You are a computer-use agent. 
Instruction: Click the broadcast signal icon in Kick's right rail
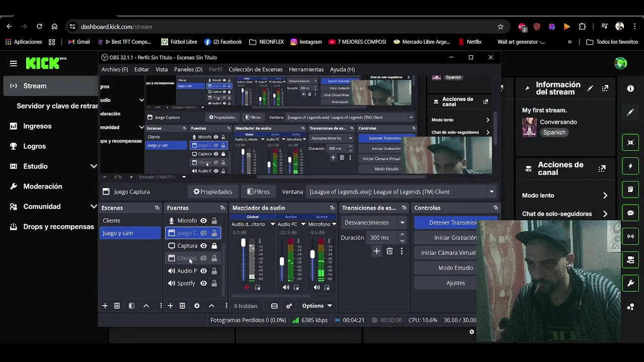click(x=630, y=236)
